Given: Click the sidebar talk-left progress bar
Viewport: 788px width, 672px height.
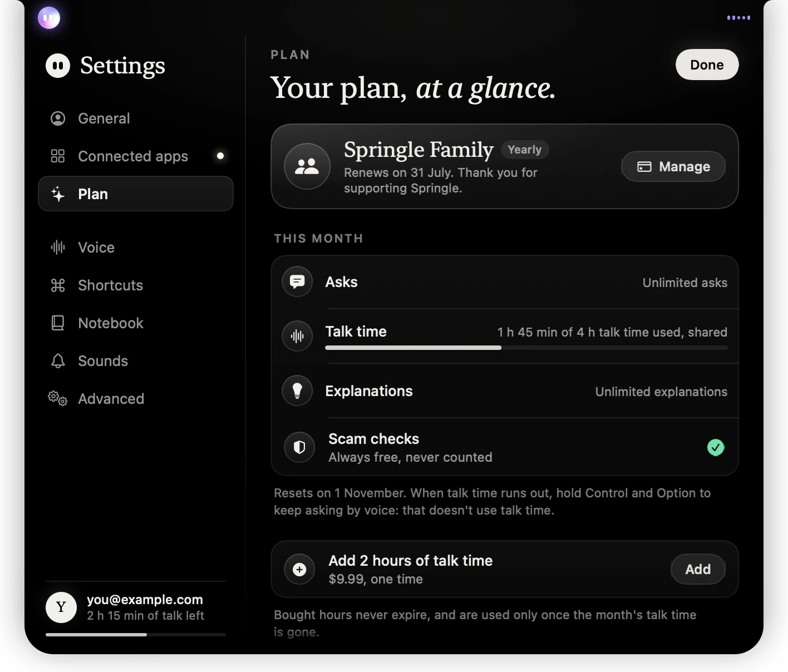Looking at the screenshot, I should tap(136, 635).
